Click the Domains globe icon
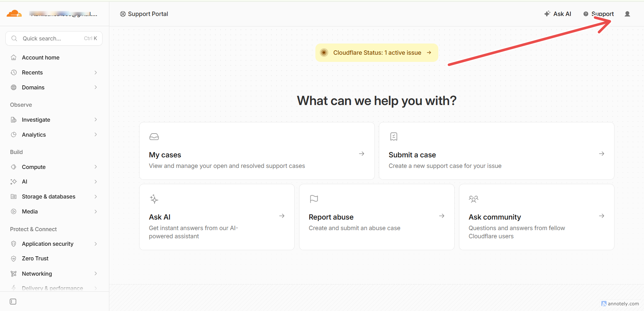The image size is (644, 311). (x=14, y=87)
